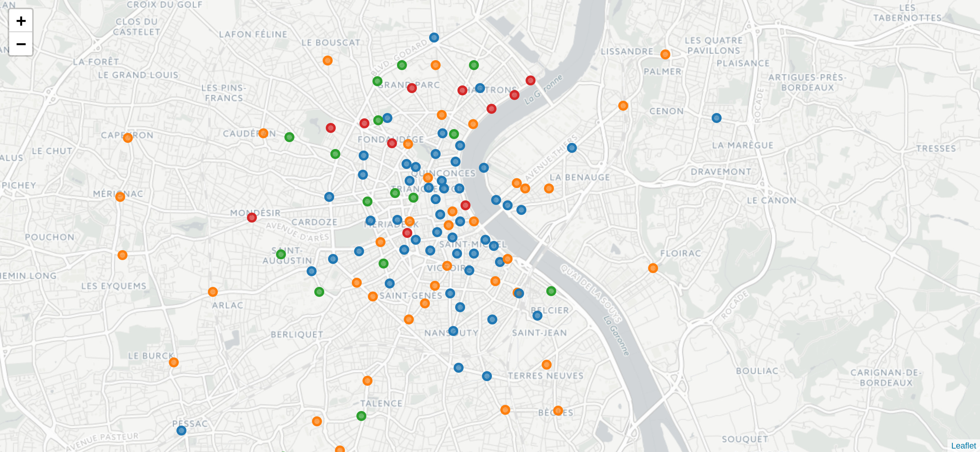Viewport: 980px width, 452px height.
Task: Select orange marker left of Floirac
Action: 653,268
